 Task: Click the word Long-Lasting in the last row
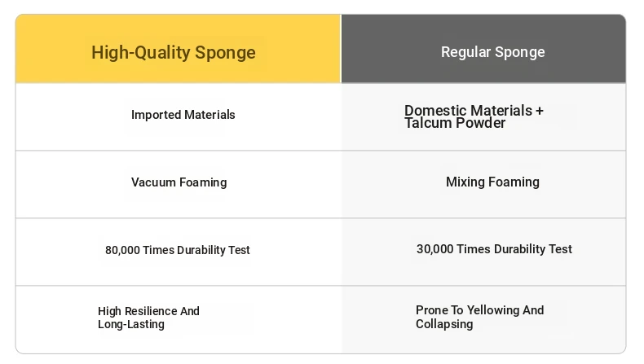[131, 324]
